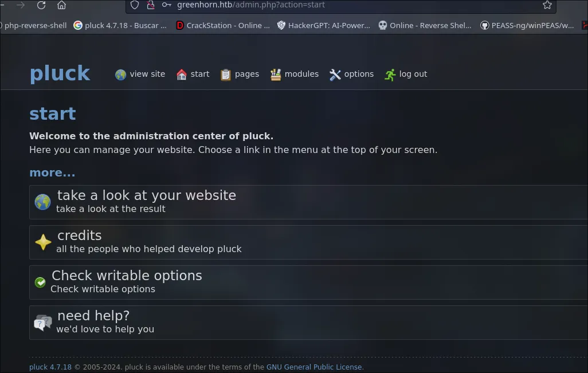Open the 'need help?' link
The height and width of the screenshot is (373, 588).
[93, 316]
